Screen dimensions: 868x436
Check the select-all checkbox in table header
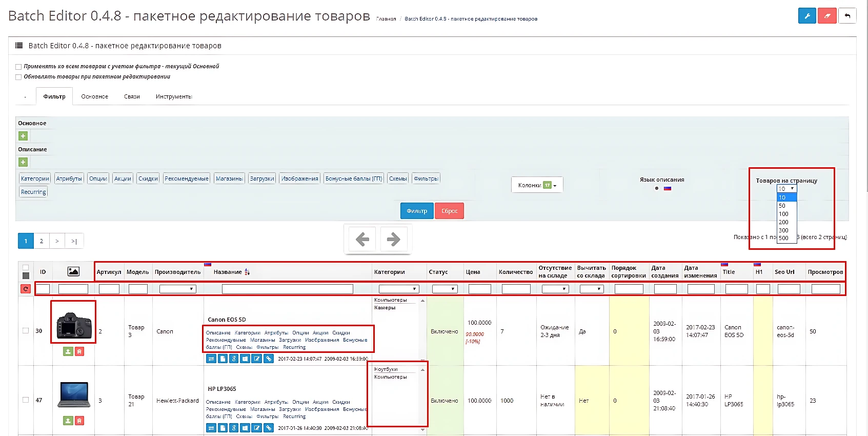[26, 268]
